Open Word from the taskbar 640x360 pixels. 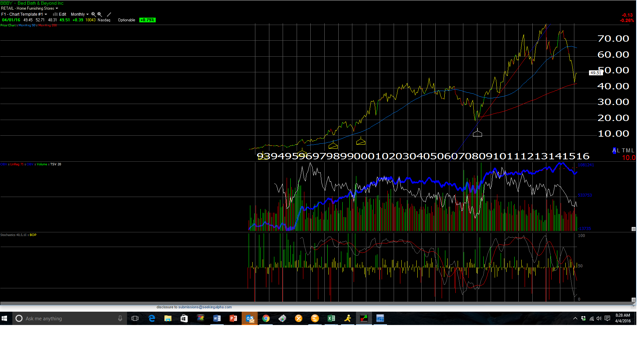click(217, 318)
